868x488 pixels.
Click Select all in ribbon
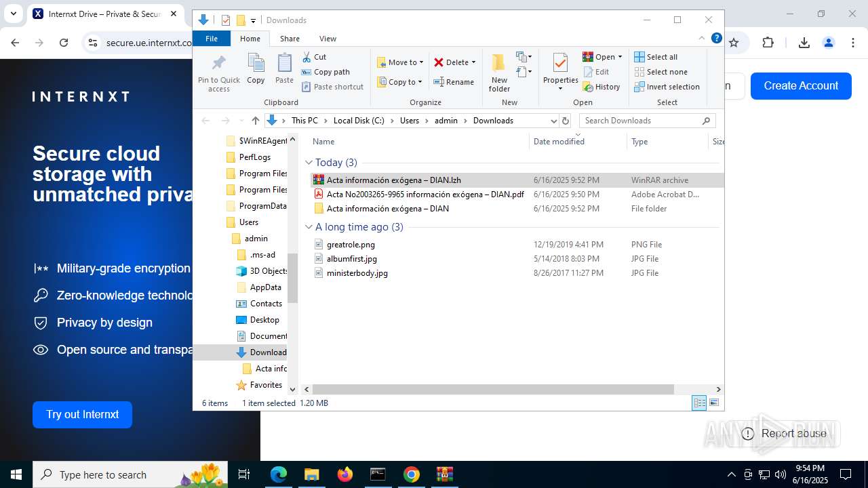point(656,57)
